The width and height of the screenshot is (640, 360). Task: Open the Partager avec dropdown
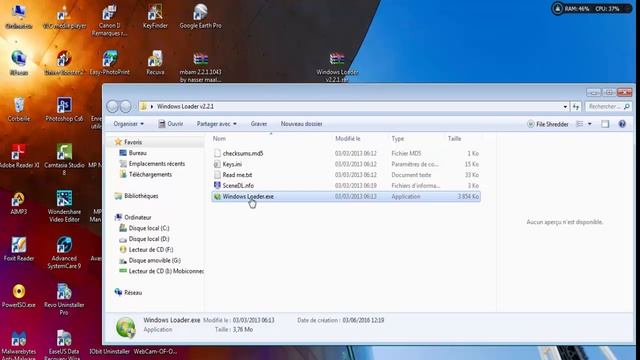(x=216, y=124)
